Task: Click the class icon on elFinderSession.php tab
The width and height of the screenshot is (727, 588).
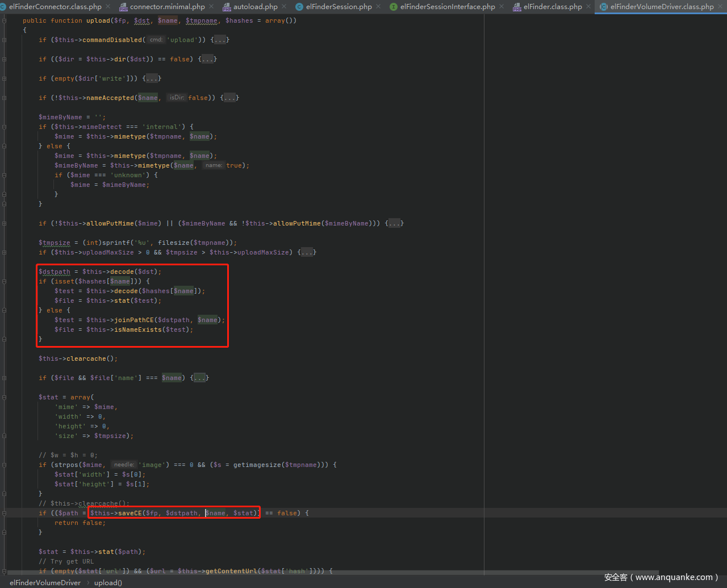Action: pos(299,7)
